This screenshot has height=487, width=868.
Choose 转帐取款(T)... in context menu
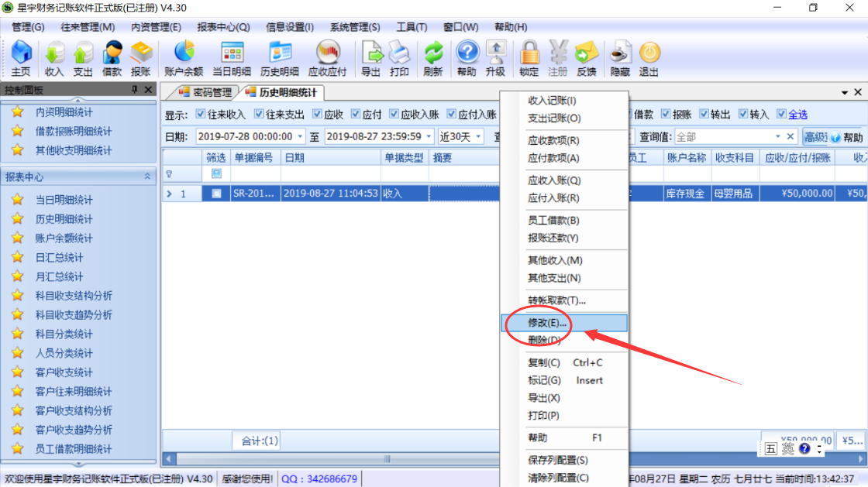tap(564, 300)
